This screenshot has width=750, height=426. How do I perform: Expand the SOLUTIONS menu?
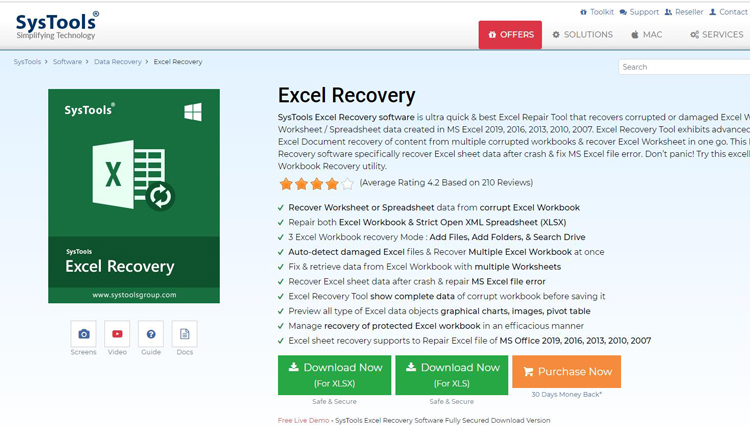click(x=583, y=35)
